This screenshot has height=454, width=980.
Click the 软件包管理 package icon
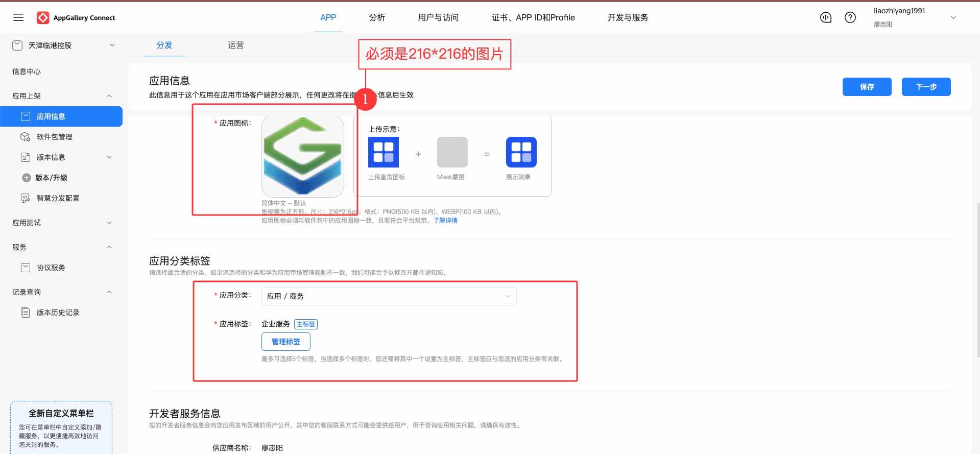(25, 137)
